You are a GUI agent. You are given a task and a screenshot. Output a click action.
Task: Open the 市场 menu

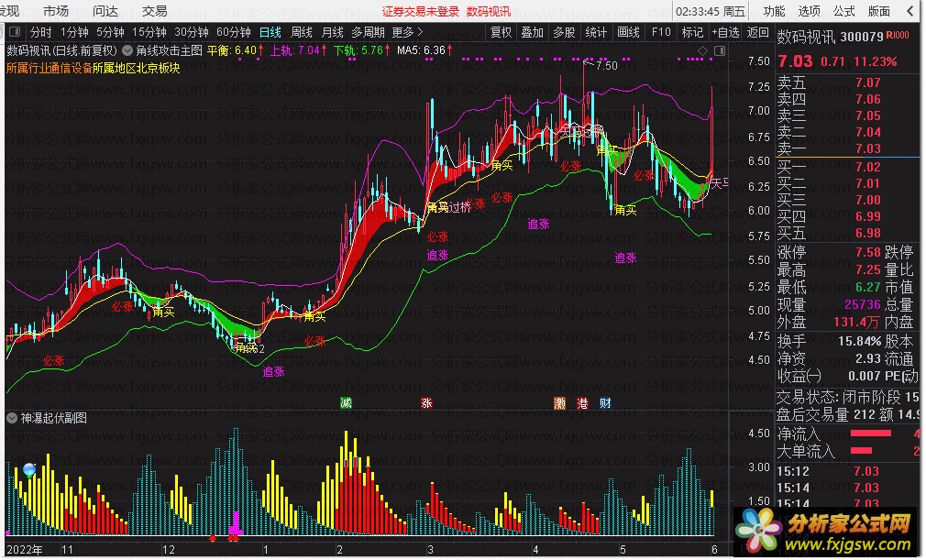[56, 11]
